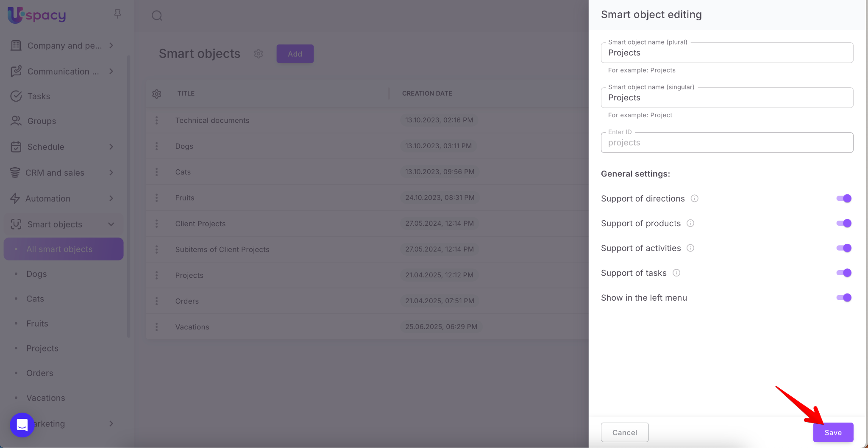Viewport: 868px width, 448px height.
Task: Open three-dot menu for Vacations row
Action: coord(156,327)
